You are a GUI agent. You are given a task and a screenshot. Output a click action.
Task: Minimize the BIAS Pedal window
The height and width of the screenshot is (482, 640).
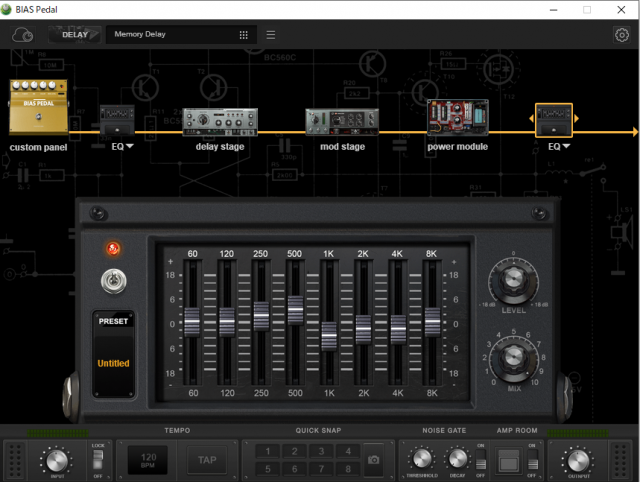click(x=553, y=9)
